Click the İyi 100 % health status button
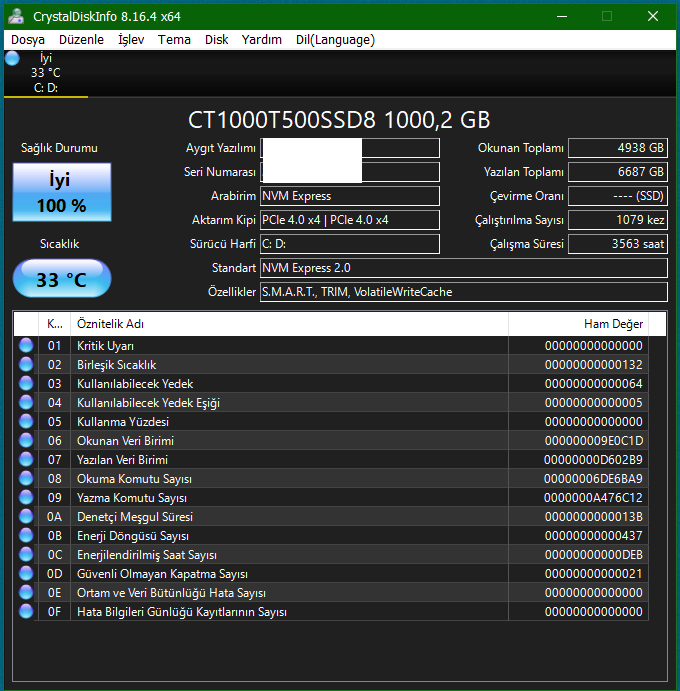 tap(62, 193)
